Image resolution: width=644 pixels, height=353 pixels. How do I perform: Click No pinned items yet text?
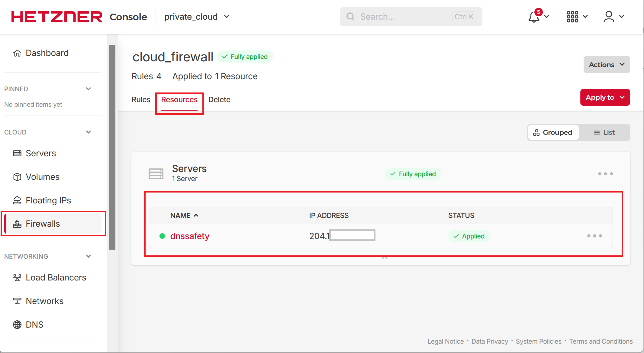33,105
